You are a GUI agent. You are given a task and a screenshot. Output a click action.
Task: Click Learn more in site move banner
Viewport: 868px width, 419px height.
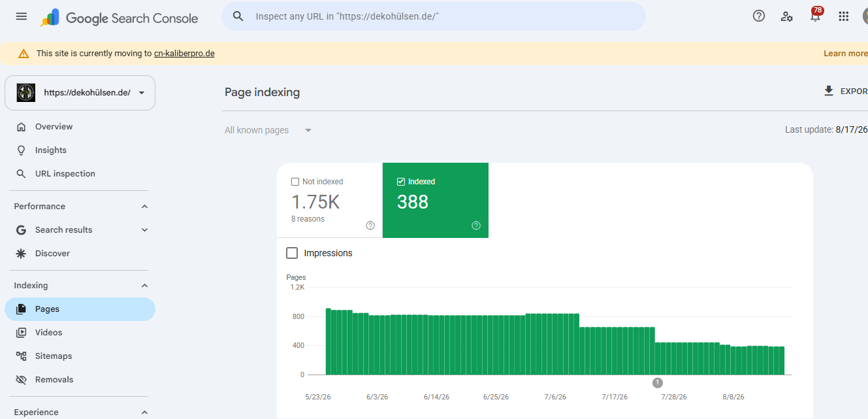click(x=845, y=54)
